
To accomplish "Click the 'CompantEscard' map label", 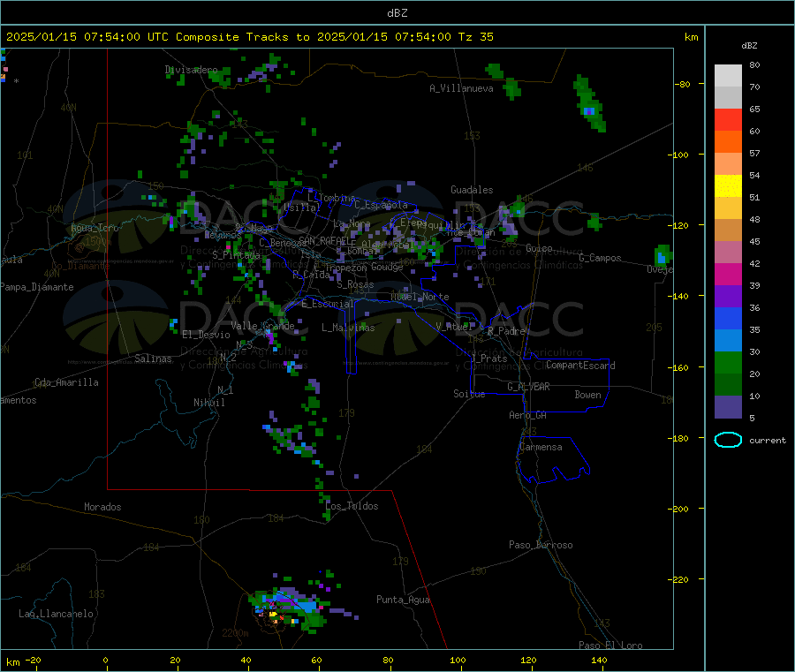I will click(580, 365).
